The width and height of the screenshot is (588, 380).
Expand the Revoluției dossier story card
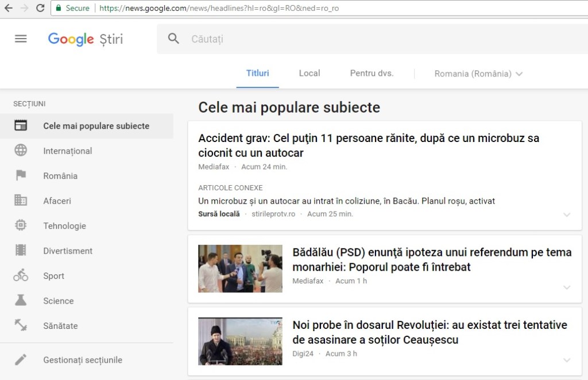click(x=567, y=360)
